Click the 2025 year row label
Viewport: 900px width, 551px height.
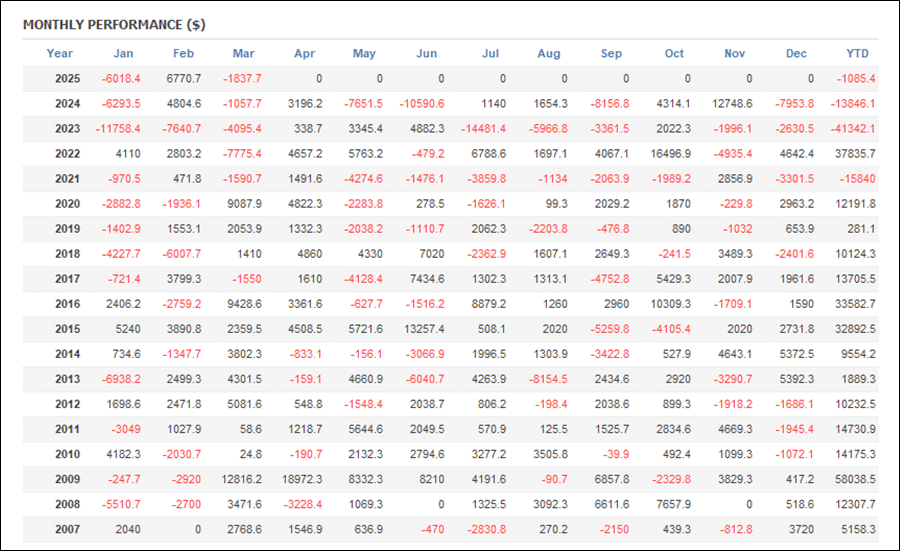click(67, 79)
